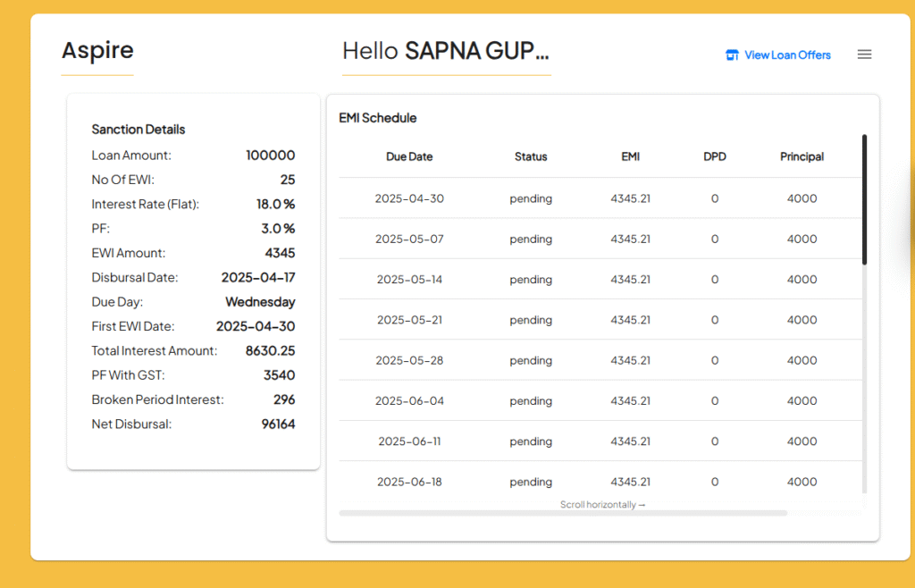Click the Aspire logo text

point(97,51)
